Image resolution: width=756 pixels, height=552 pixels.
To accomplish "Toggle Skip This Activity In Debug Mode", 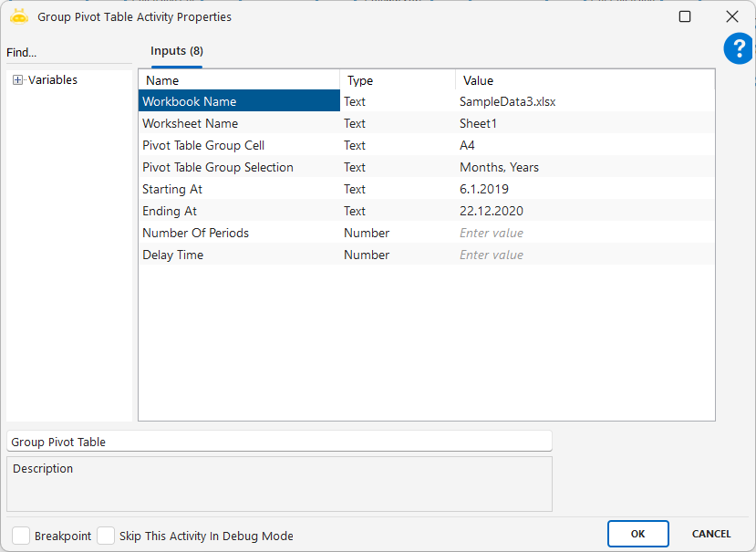I will click(x=106, y=536).
